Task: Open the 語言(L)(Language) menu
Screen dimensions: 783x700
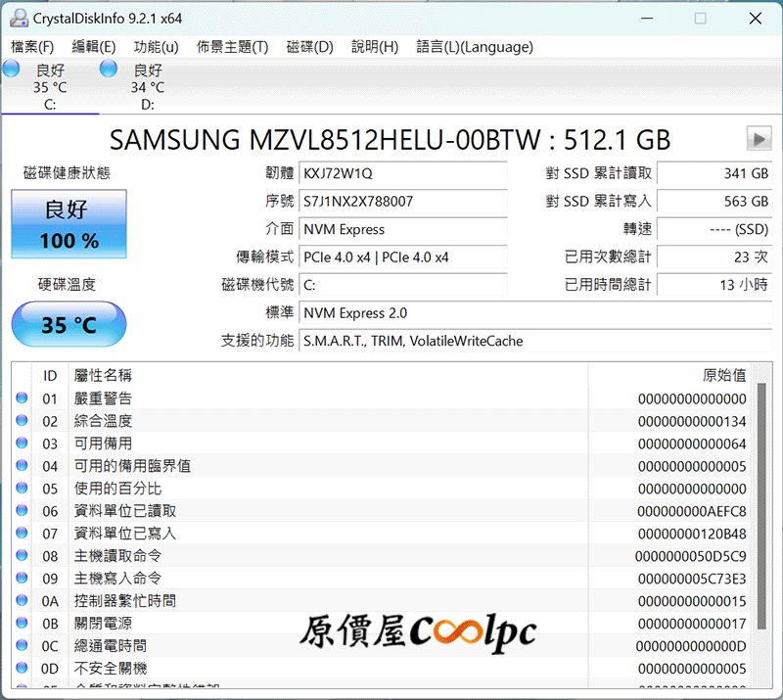Action: tap(475, 47)
